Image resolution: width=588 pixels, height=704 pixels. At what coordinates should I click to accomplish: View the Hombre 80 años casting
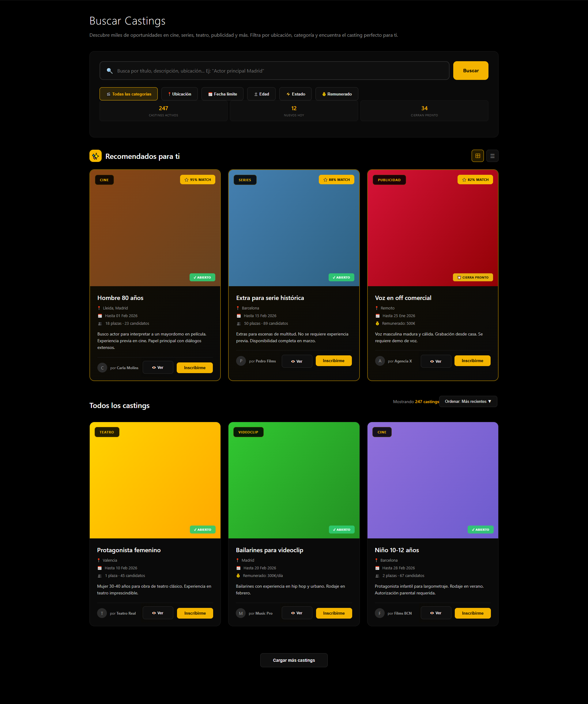(x=158, y=367)
